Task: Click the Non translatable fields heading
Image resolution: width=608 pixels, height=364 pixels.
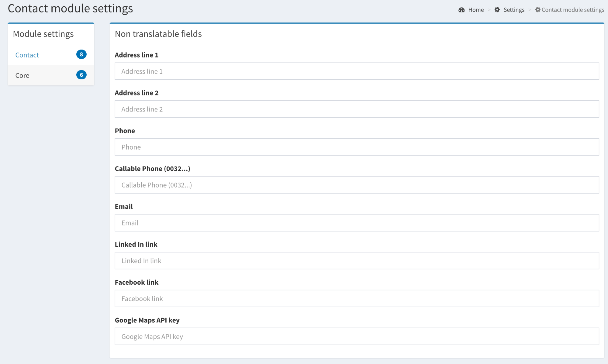Action: (158, 34)
